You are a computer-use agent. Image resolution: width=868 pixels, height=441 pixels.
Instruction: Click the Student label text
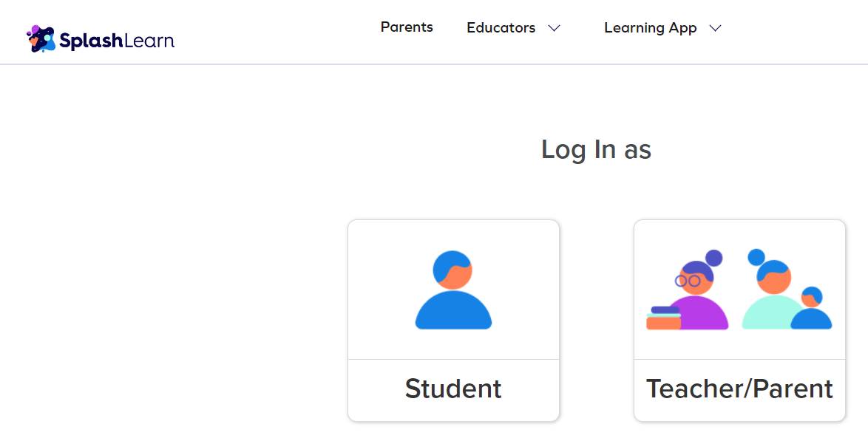point(453,388)
